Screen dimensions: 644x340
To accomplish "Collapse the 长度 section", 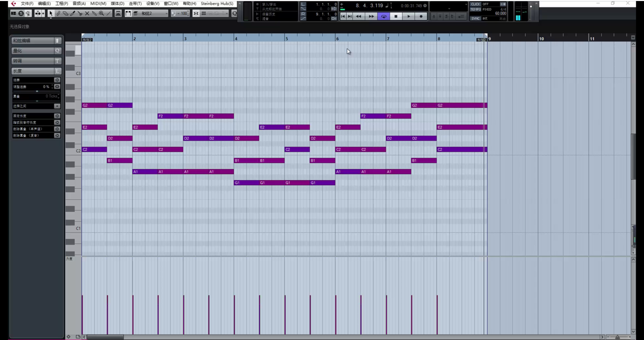I will (36, 71).
